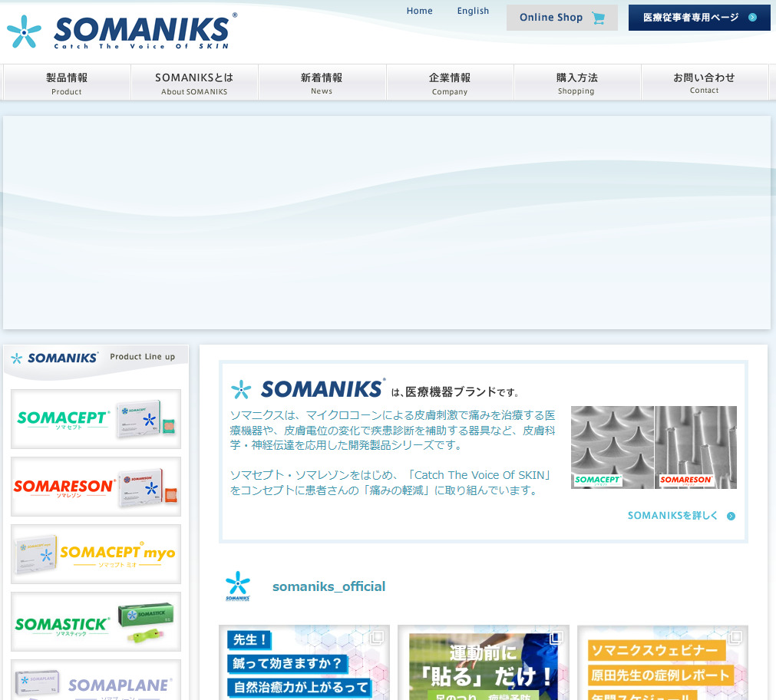Select the SOMACEPT myo product banner
Viewport: 776px width, 700px height.
pyautogui.click(x=96, y=554)
